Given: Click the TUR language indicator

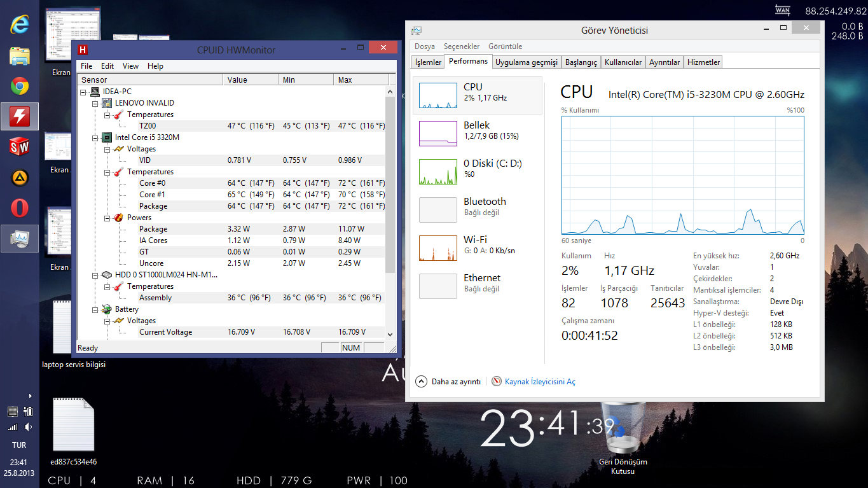Looking at the screenshot, I should [x=19, y=445].
